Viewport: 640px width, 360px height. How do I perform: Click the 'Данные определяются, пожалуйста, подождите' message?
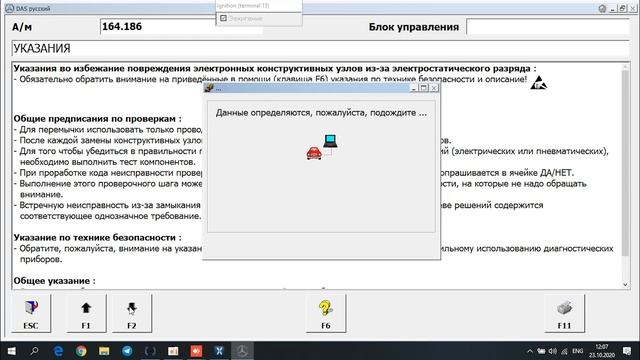coord(321,113)
